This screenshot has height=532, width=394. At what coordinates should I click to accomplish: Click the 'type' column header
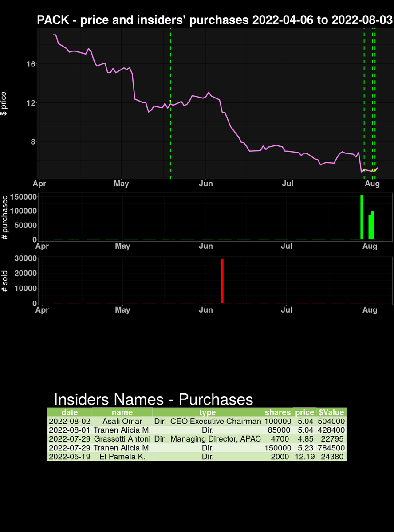pos(208,412)
